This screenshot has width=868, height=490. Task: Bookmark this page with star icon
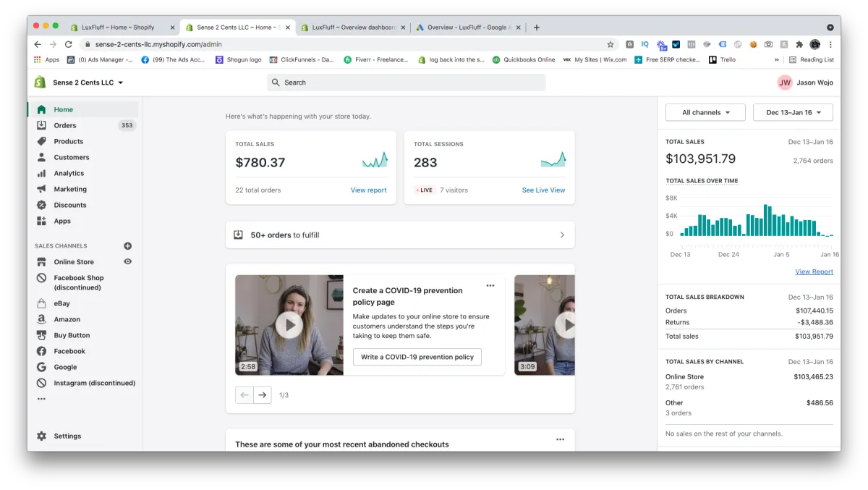pyautogui.click(x=610, y=44)
